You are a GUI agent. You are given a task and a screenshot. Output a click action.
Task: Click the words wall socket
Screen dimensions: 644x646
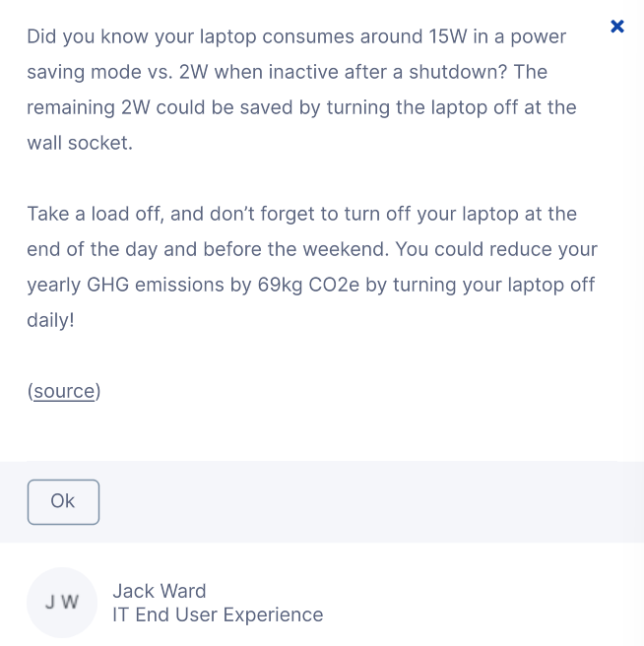pyautogui.click(x=79, y=143)
